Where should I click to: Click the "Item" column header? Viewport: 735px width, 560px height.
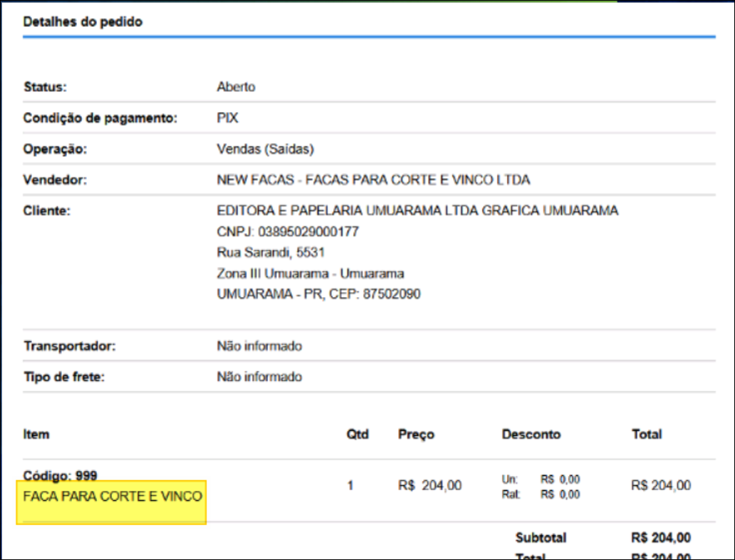(x=36, y=435)
